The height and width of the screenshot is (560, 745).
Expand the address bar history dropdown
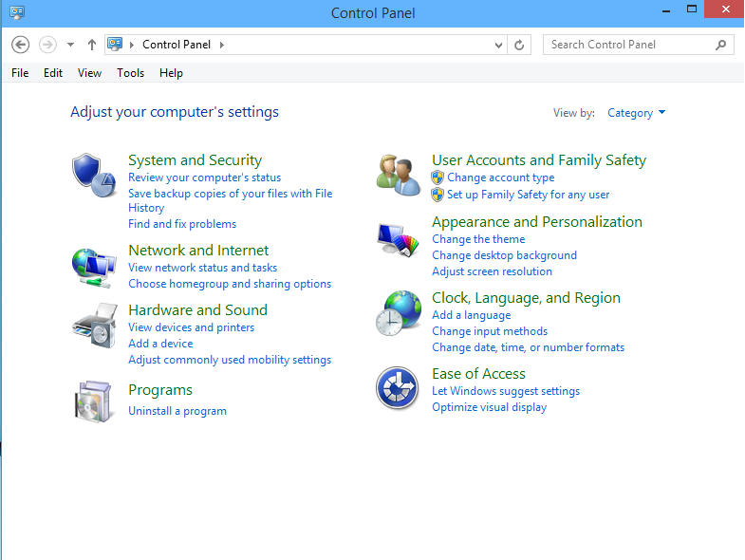(x=498, y=46)
